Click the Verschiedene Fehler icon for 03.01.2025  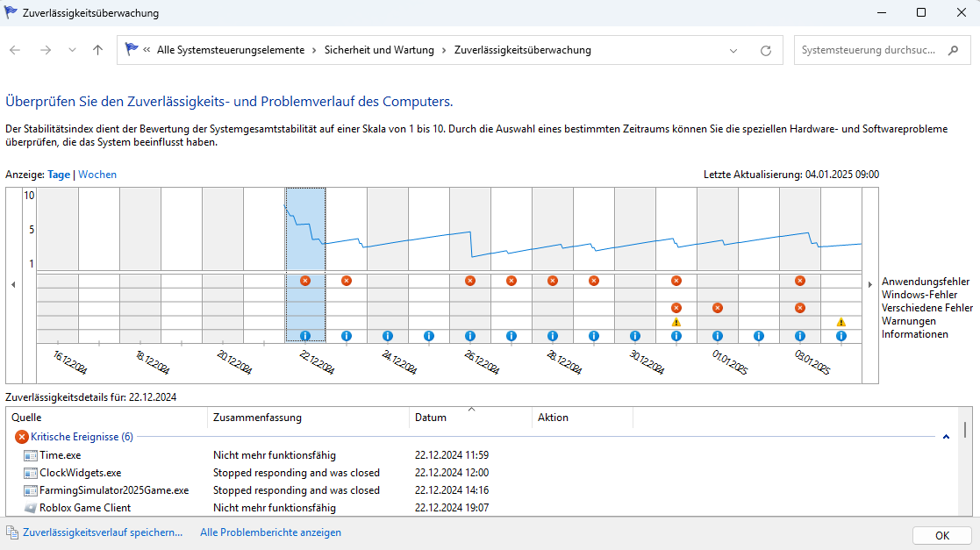coord(800,308)
